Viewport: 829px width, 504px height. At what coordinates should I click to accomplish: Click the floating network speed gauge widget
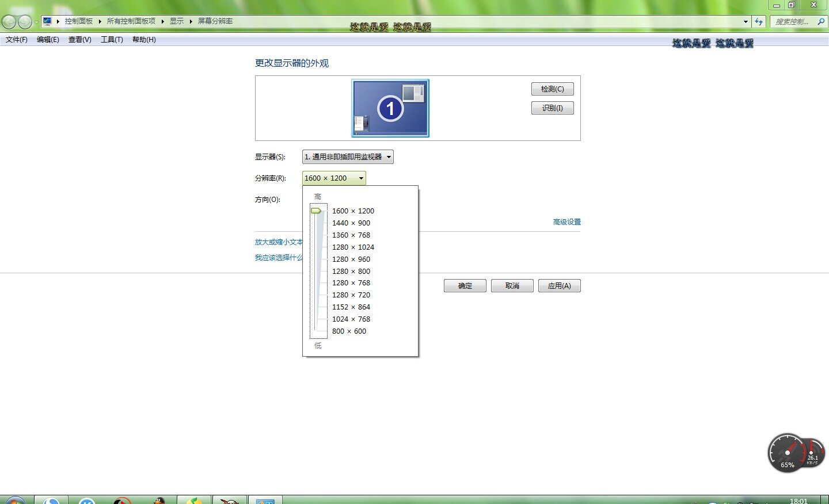point(796,453)
